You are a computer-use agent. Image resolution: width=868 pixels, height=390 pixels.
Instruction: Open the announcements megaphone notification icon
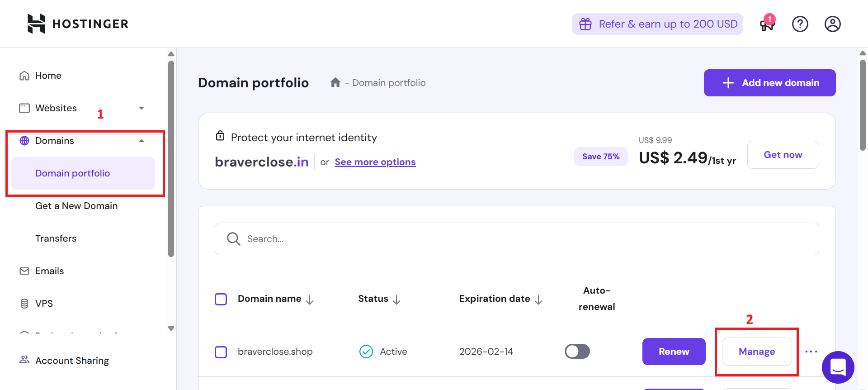point(767,24)
